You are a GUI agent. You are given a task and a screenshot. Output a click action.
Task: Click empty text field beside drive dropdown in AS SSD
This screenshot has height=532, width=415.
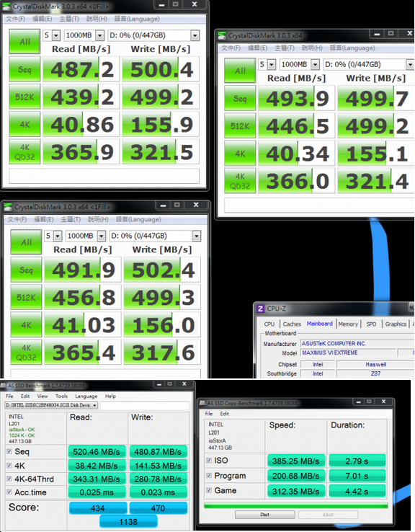coord(145,405)
